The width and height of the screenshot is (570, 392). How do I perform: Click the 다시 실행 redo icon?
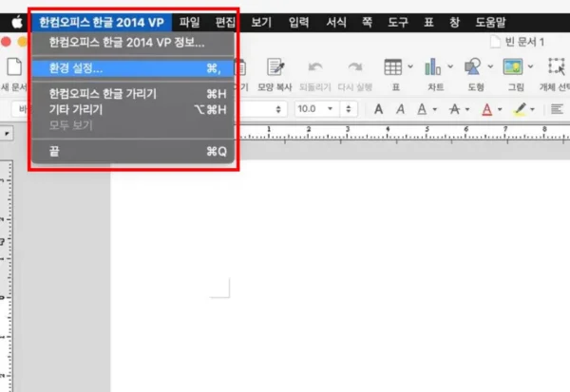(x=354, y=67)
